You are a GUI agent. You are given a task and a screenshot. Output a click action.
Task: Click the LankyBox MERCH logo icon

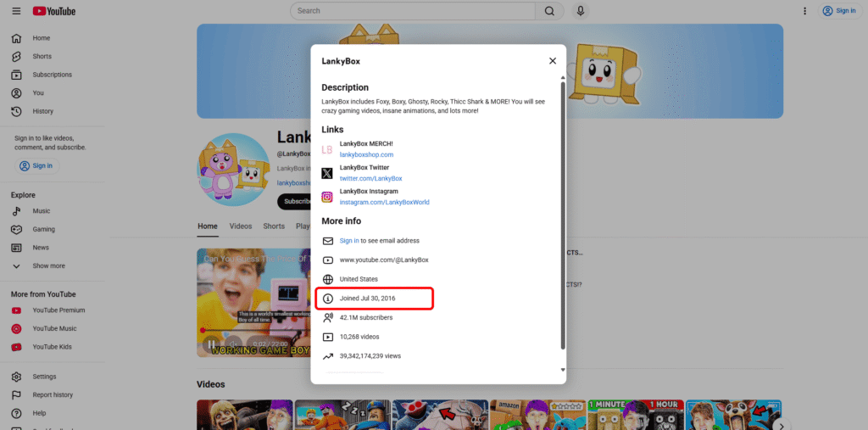coord(327,149)
